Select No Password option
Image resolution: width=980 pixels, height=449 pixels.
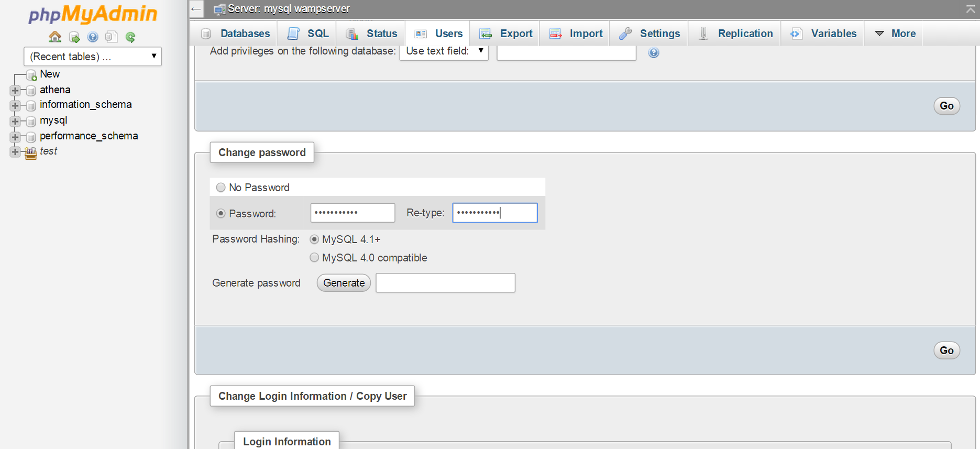click(221, 188)
